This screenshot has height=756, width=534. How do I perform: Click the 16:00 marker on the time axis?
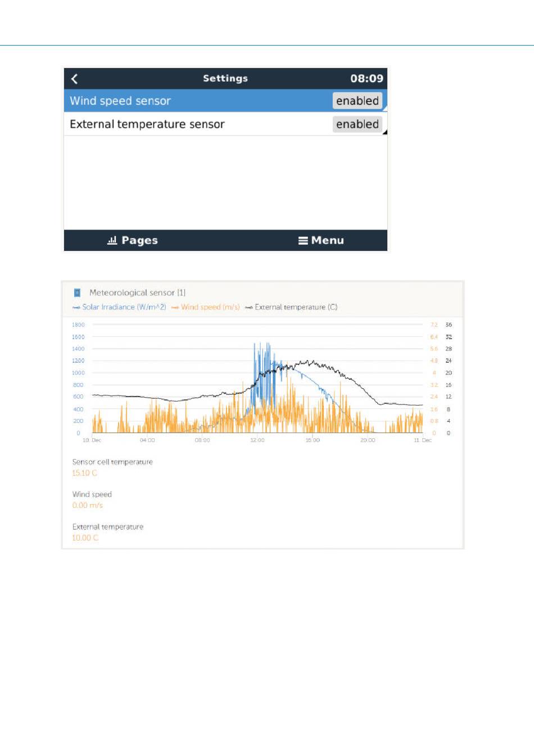313,440
